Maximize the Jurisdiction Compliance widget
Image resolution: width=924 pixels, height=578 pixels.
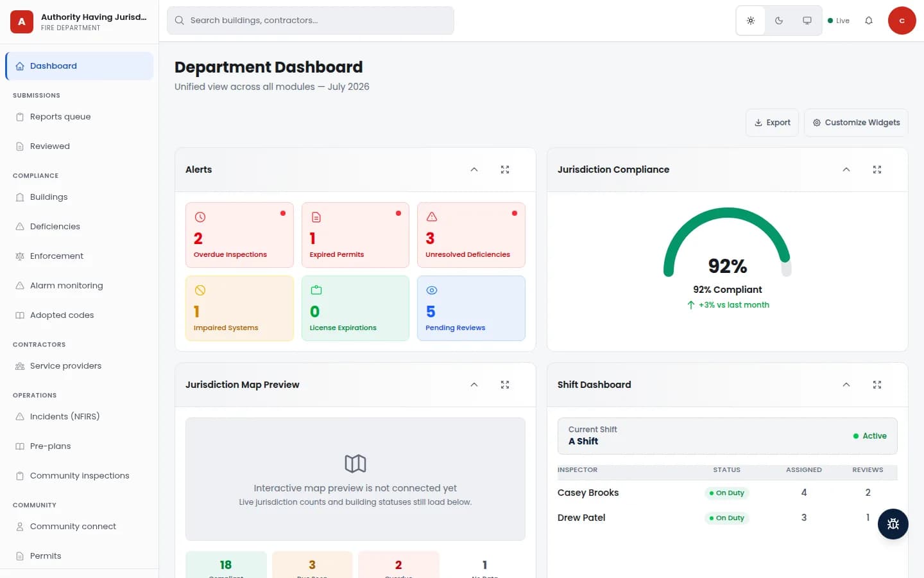877,170
